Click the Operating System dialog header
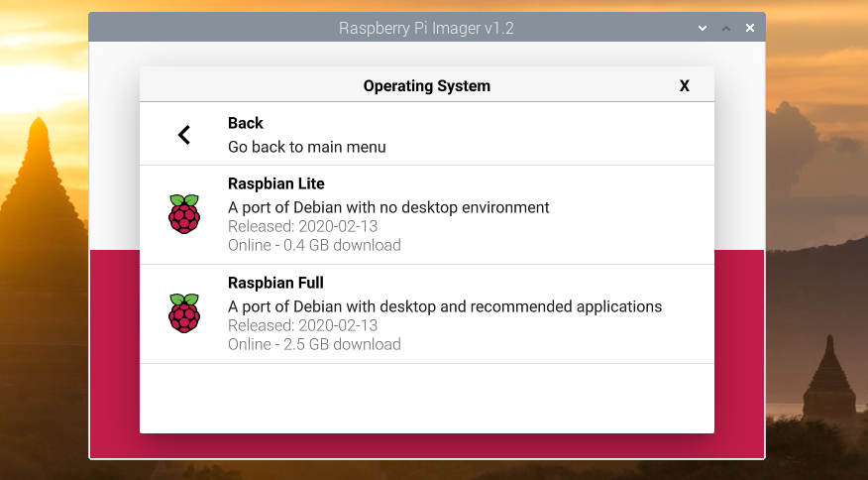This screenshot has height=480, width=868. pos(427,86)
